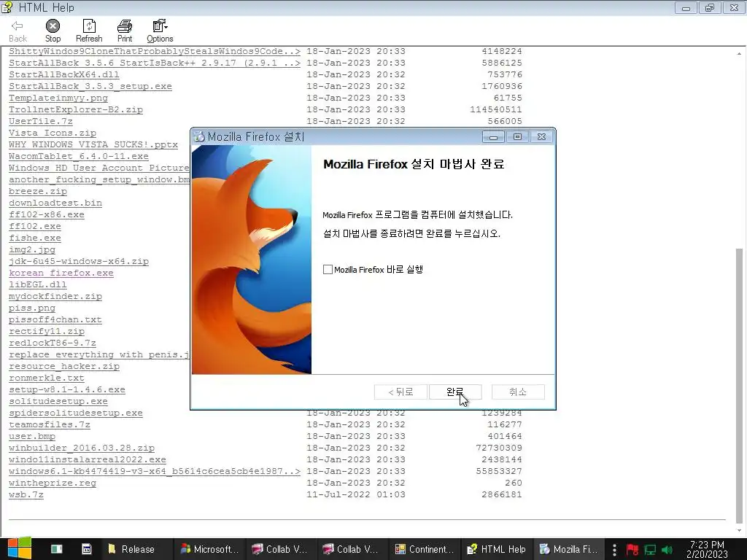Click visited korean_firefox.exe link
This screenshot has width=747, height=560.
point(61,273)
